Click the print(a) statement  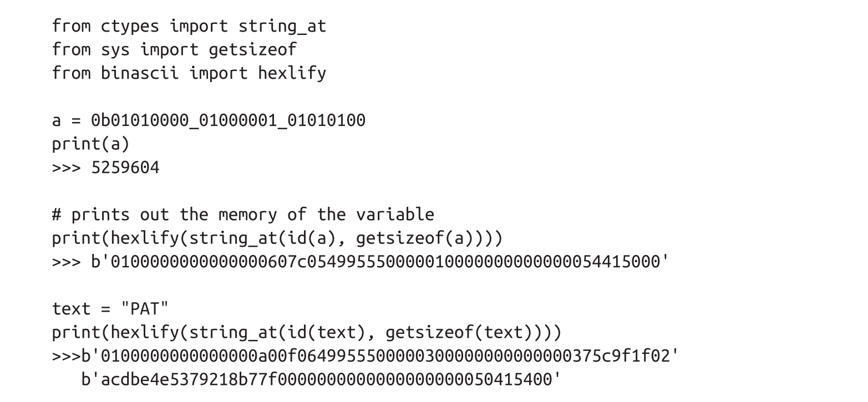pyautogui.click(x=90, y=144)
